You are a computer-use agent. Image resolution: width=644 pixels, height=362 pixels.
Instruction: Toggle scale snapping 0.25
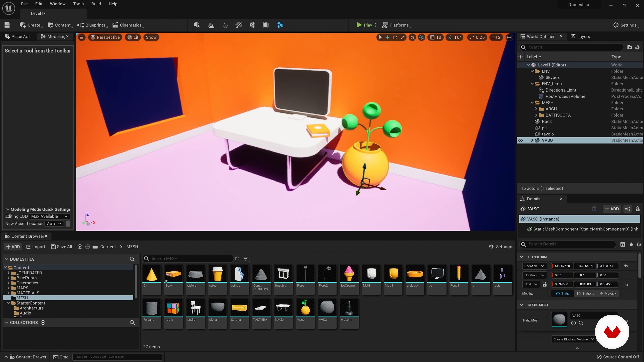[477, 37]
